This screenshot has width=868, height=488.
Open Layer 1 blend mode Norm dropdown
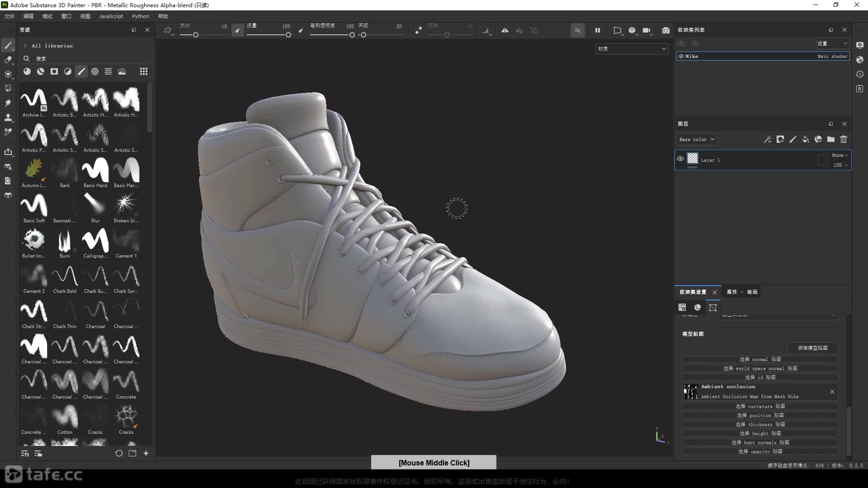click(x=840, y=155)
